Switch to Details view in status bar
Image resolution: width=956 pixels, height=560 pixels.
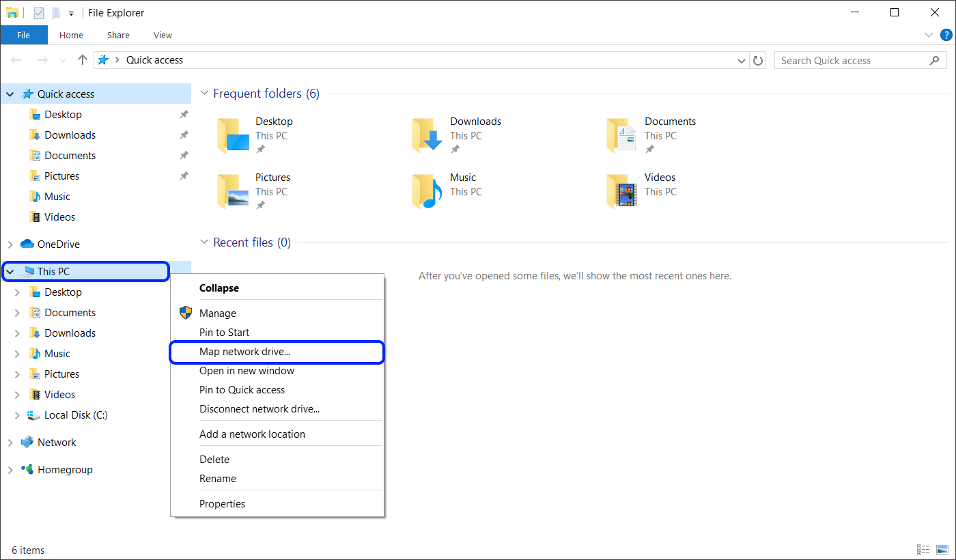click(924, 550)
